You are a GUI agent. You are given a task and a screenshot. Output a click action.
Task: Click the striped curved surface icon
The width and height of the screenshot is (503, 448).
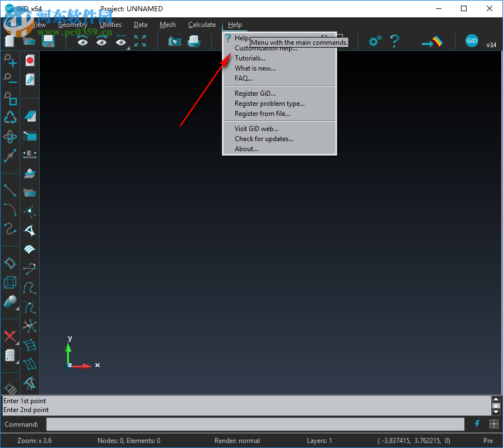tap(30, 249)
